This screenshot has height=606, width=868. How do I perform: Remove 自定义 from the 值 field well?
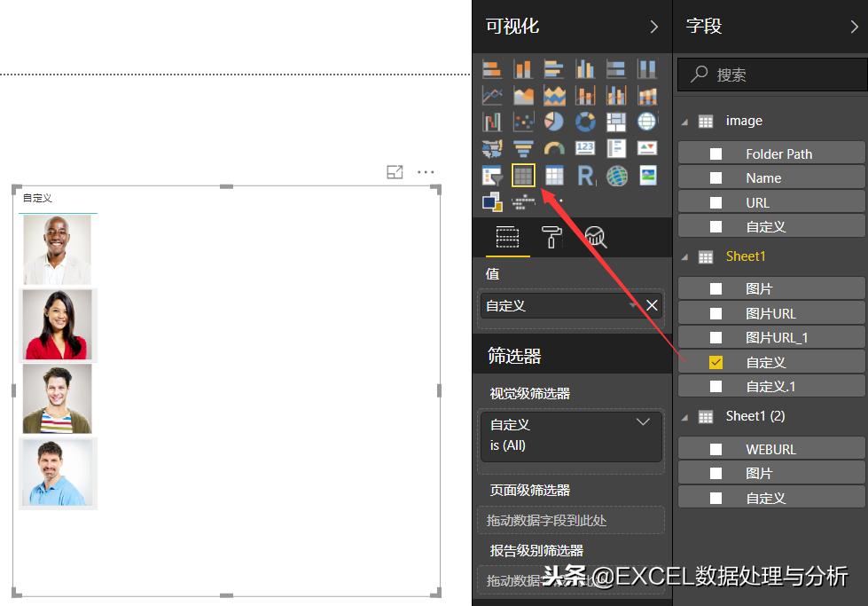pos(653,305)
